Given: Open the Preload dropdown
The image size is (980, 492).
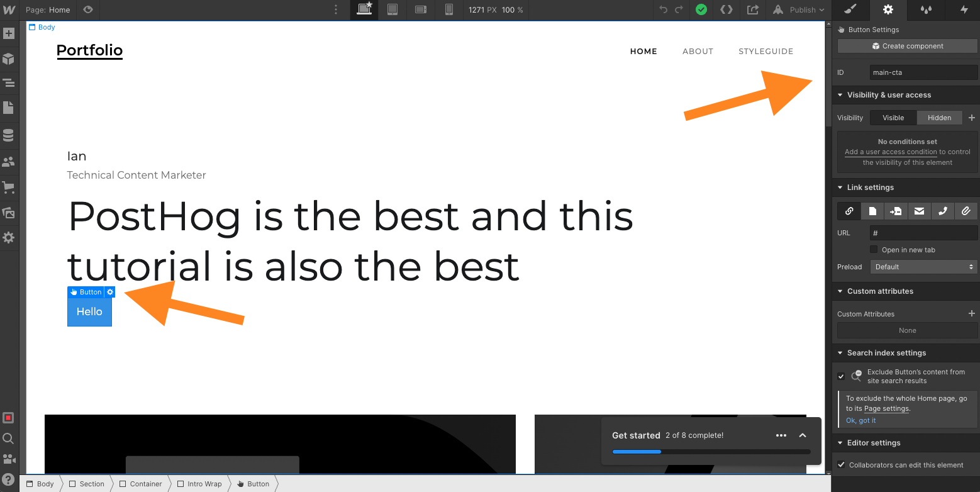Looking at the screenshot, I should tap(923, 267).
